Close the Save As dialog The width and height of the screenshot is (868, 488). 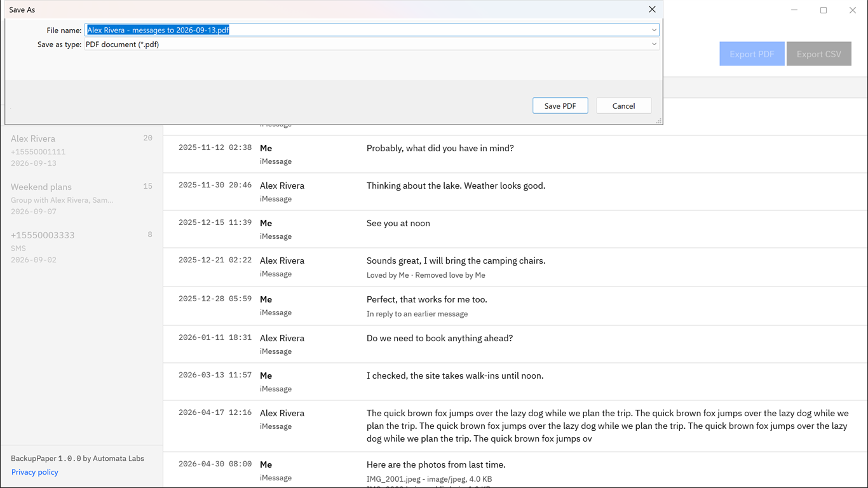tap(652, 10)
